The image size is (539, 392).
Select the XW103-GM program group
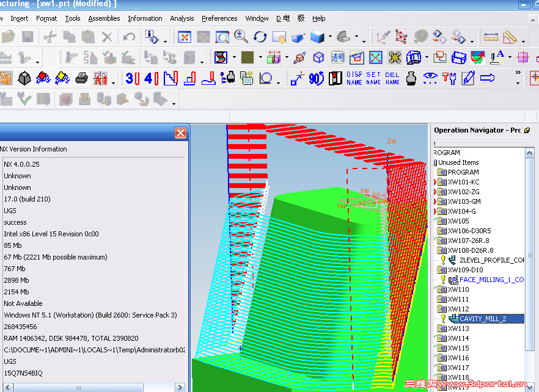464,201
